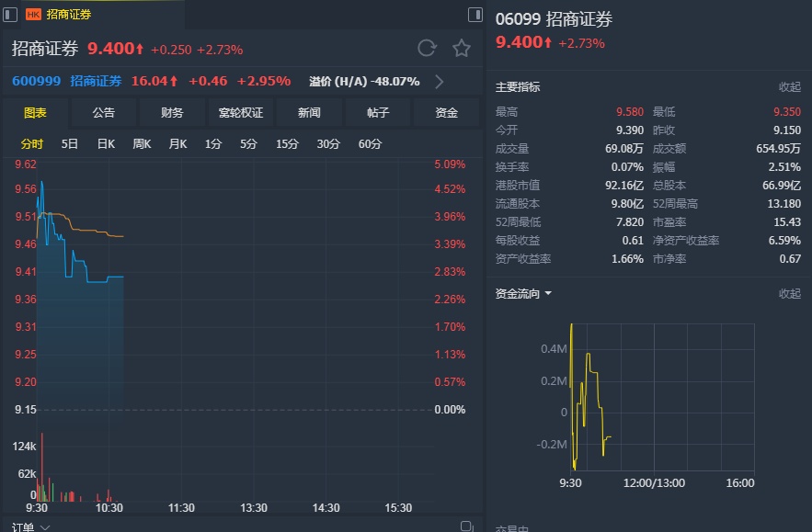Select the 周K chart period
This screenshot has width=812, height=532.
142,144
